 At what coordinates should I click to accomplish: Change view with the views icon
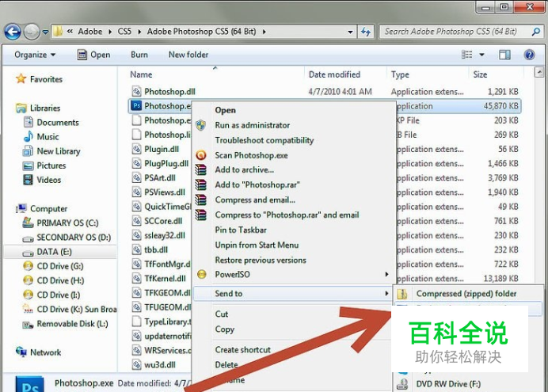[x=467, y=55]
